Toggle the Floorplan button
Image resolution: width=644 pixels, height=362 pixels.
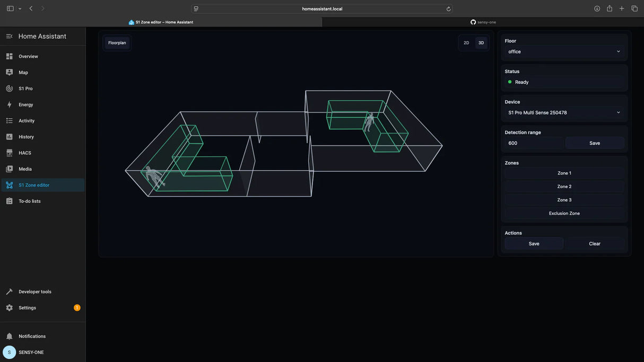[x=117, y=43]
